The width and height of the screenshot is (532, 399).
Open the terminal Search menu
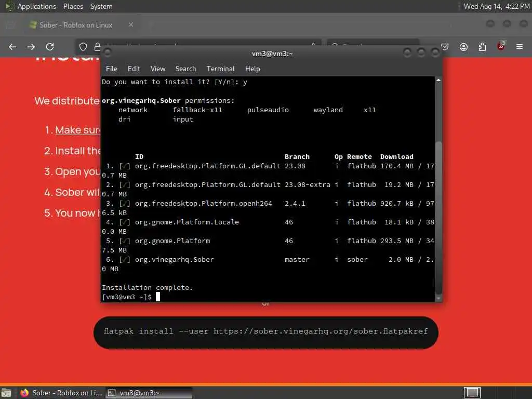pyautogui.click(x=185, y=69)
